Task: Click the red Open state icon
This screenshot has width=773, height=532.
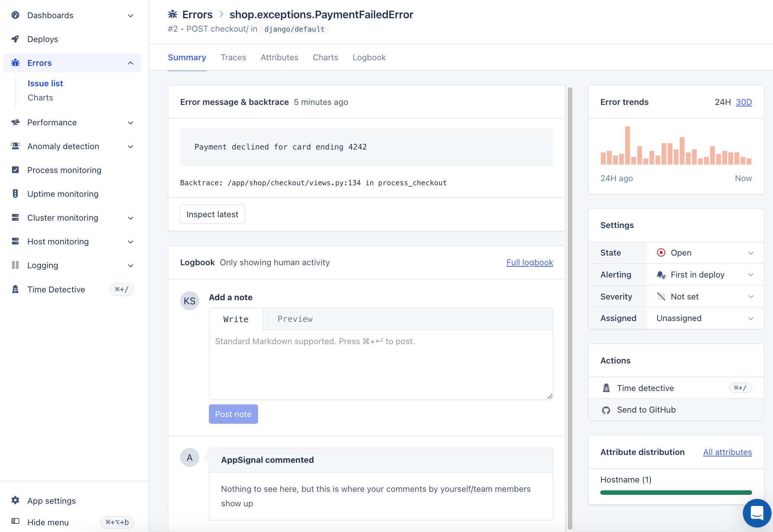Action: coord(661,253)
